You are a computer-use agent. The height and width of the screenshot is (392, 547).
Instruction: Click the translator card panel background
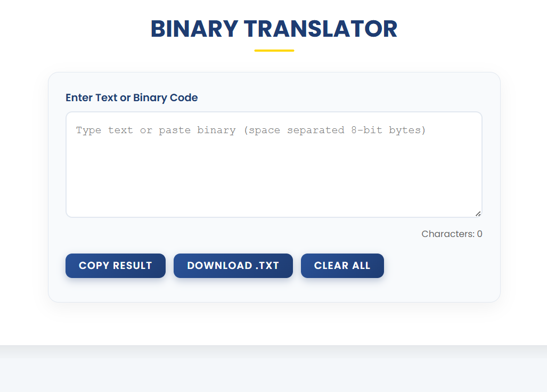point(273,290)
